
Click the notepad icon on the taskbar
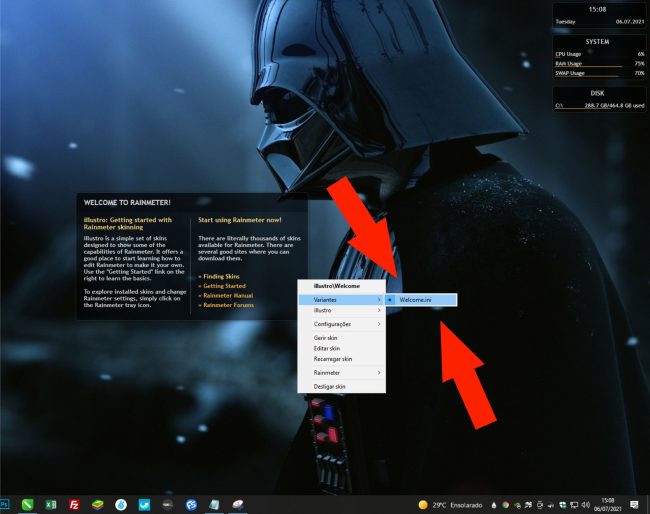tap(215, 505)
